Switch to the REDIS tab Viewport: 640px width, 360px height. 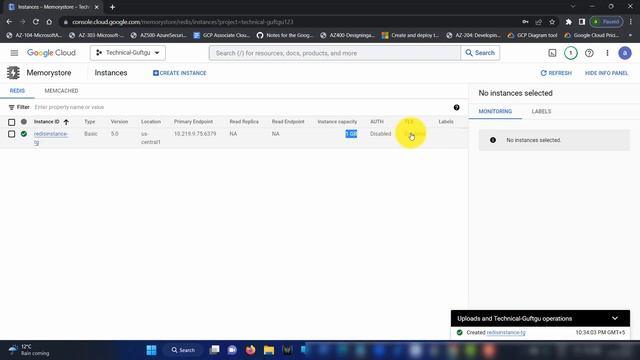pyautogui.click(x=17, y=91)
